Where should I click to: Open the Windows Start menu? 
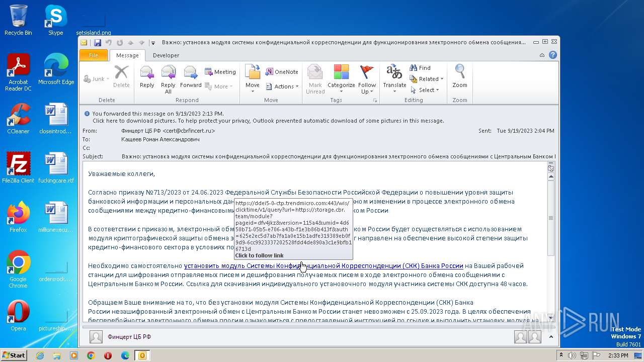[14, 355]
